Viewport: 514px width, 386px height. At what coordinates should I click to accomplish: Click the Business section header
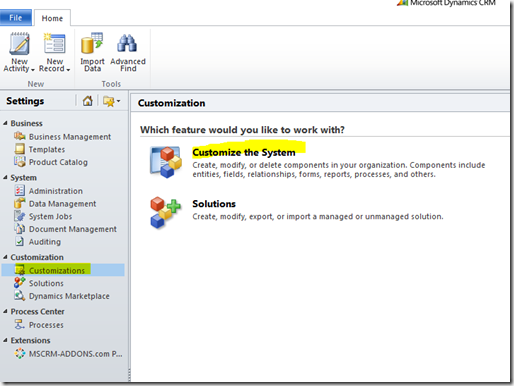(26, 123)
